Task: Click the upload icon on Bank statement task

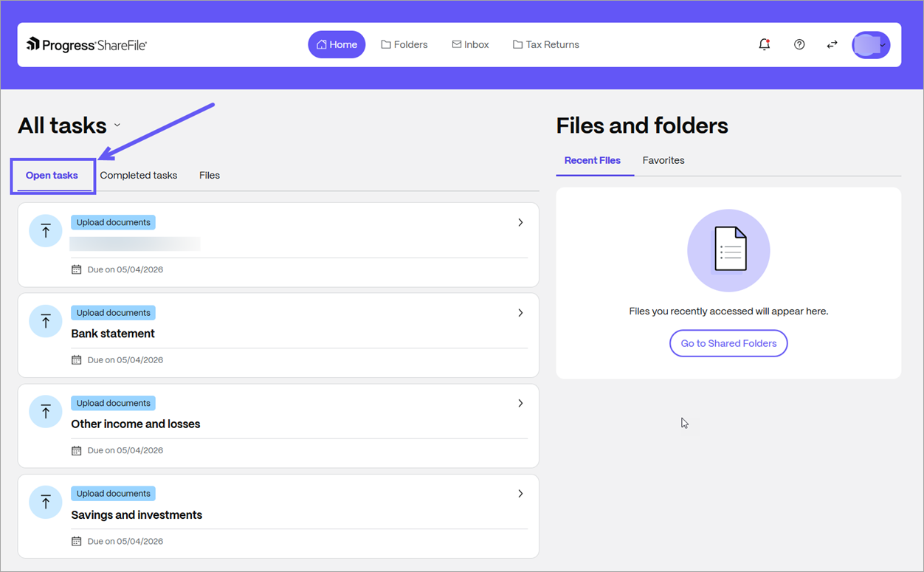Action: 45,321
